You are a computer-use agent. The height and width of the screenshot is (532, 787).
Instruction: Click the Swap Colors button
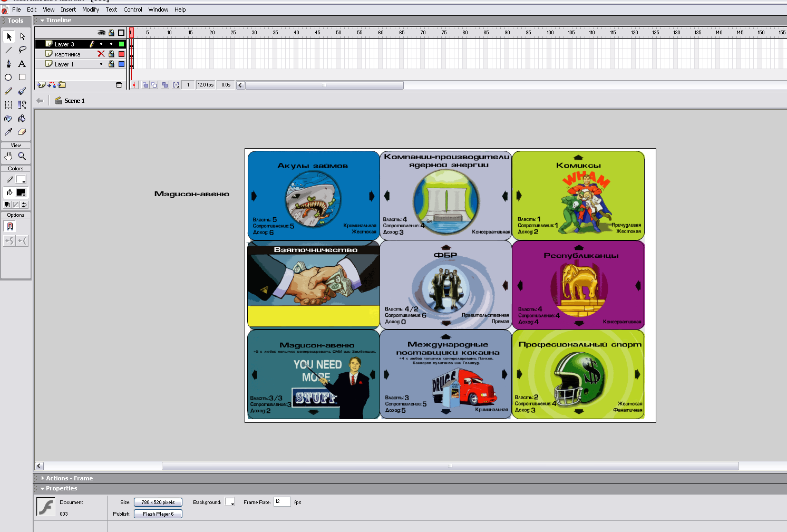click(24, 205)
